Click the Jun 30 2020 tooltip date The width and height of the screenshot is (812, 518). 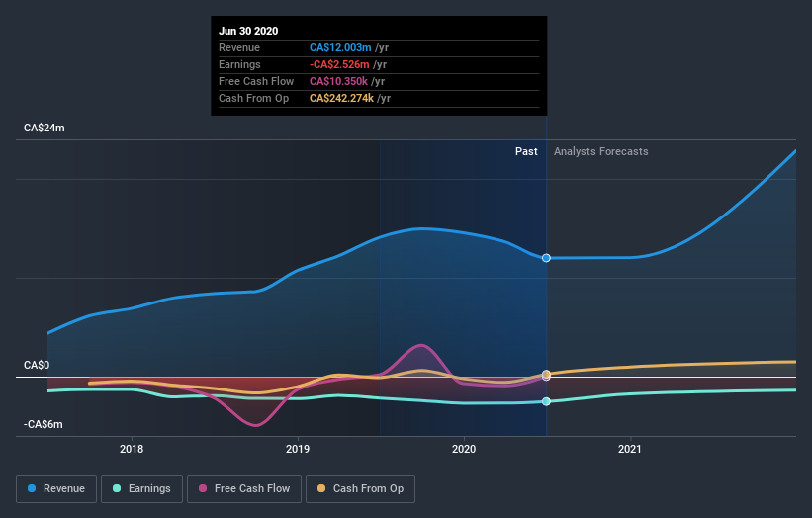248,31
